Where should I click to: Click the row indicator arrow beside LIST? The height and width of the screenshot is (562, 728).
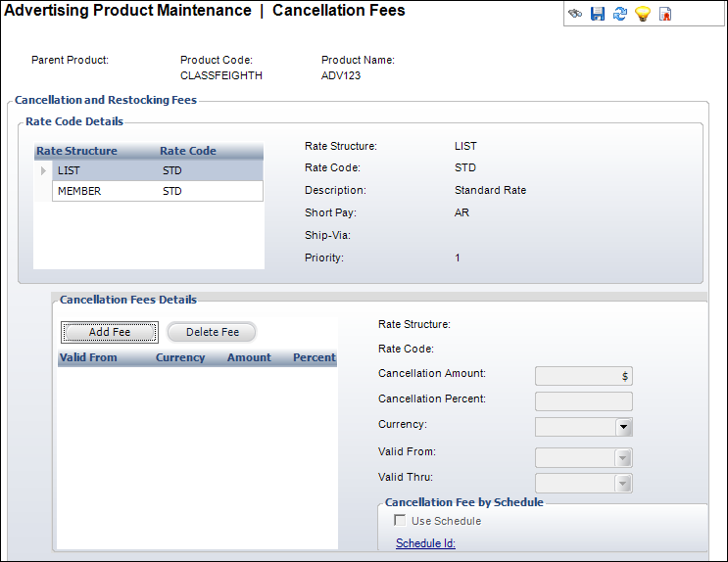pyautogui.click(x=42, y=171)
